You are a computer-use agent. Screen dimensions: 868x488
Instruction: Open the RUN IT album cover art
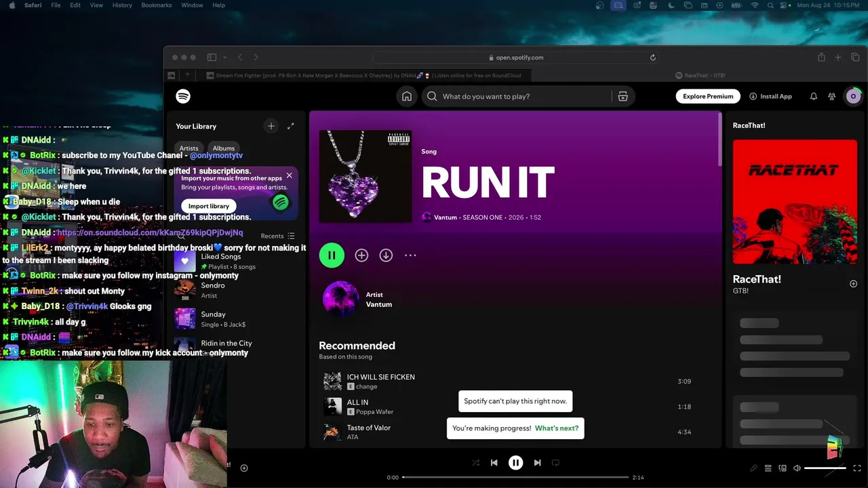[366, 176]
